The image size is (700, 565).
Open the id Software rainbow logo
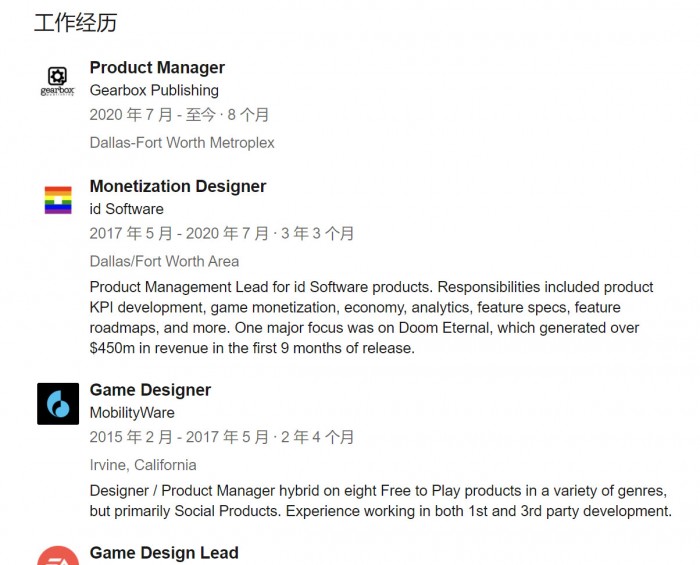pyautogui.click(x=57, y=200)
